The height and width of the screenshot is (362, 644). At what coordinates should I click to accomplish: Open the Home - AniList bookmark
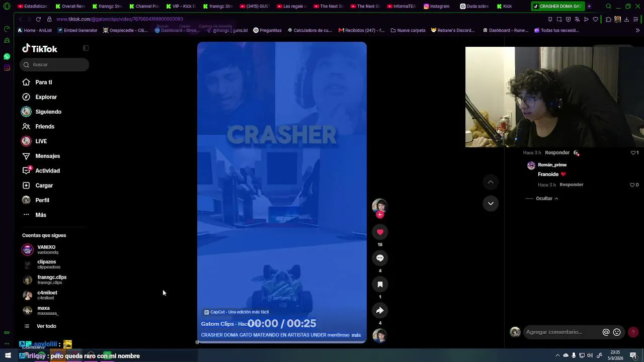point(35,30)
